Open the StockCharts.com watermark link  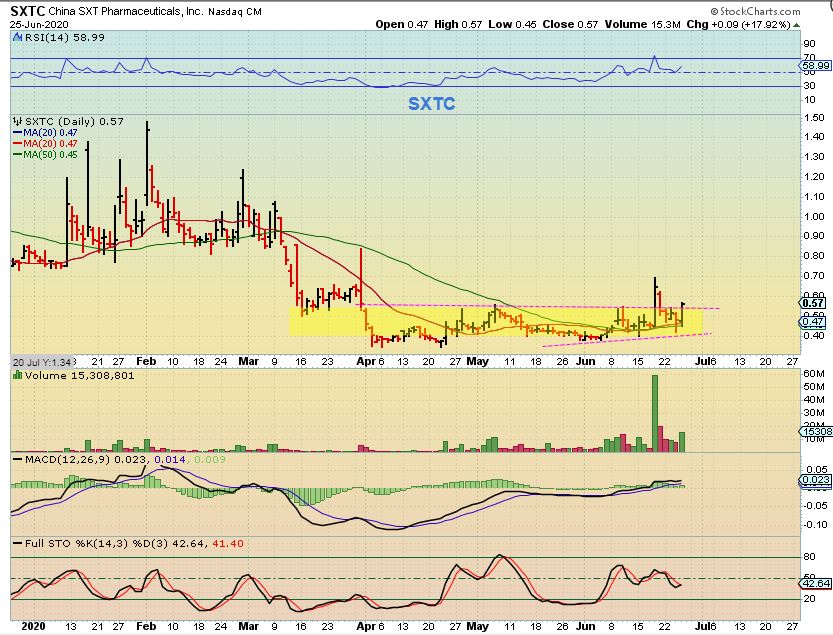[x=755, y=11]
